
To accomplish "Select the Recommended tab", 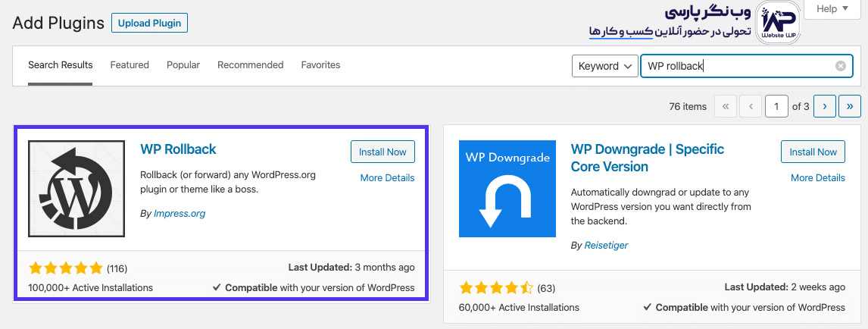I will [250, 65].
